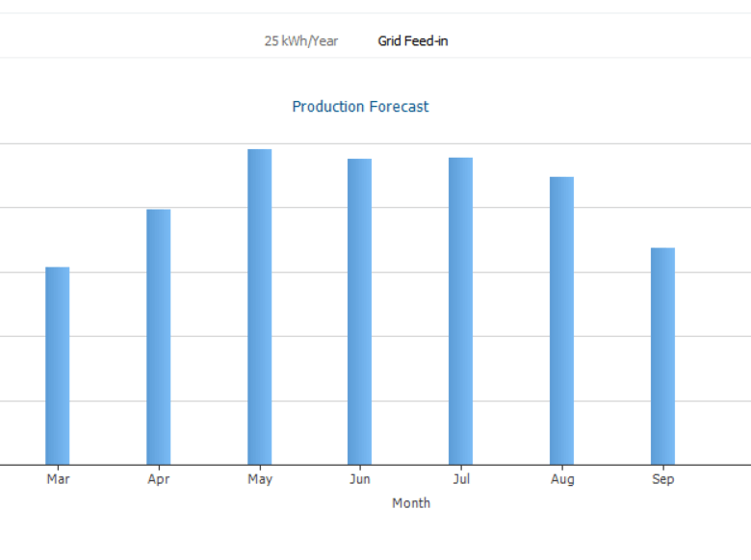
Task: Click the May label below the chart
Action: coord(260,479)
